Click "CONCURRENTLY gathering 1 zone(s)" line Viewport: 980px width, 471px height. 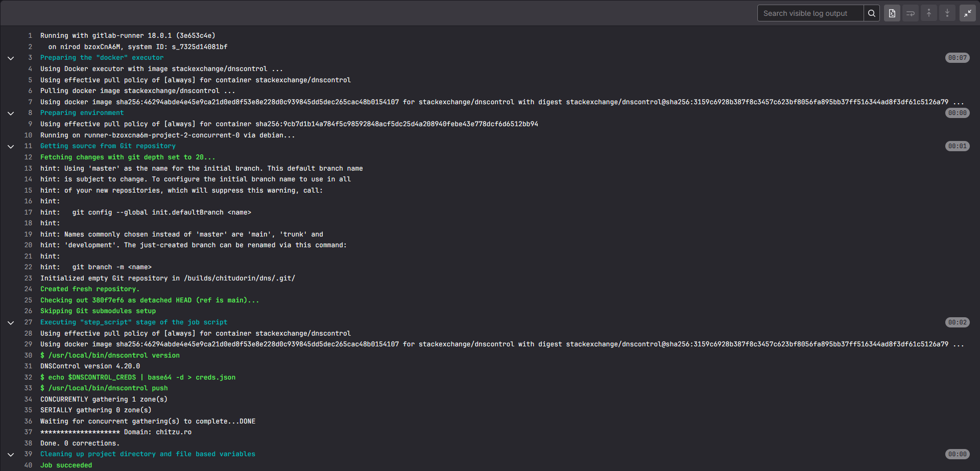pos(104,399)
